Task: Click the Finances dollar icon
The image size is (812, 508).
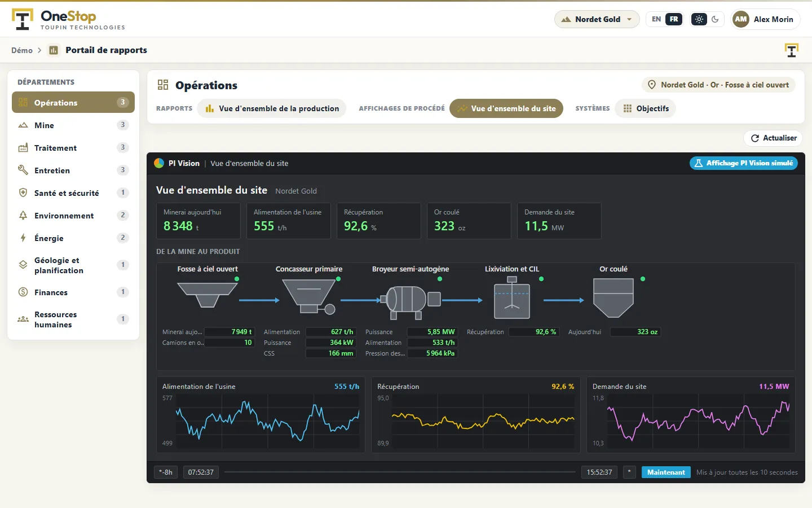Action: [x=23, y=292]
